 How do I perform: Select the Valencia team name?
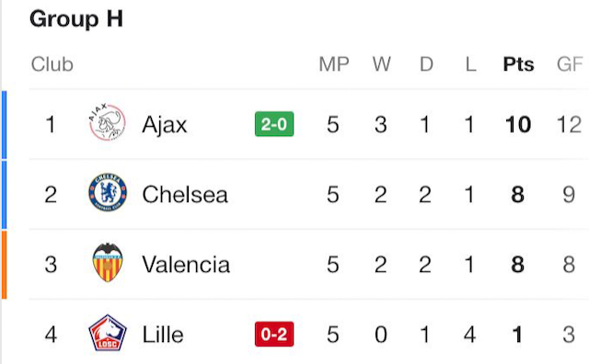(x=186, y=265)
